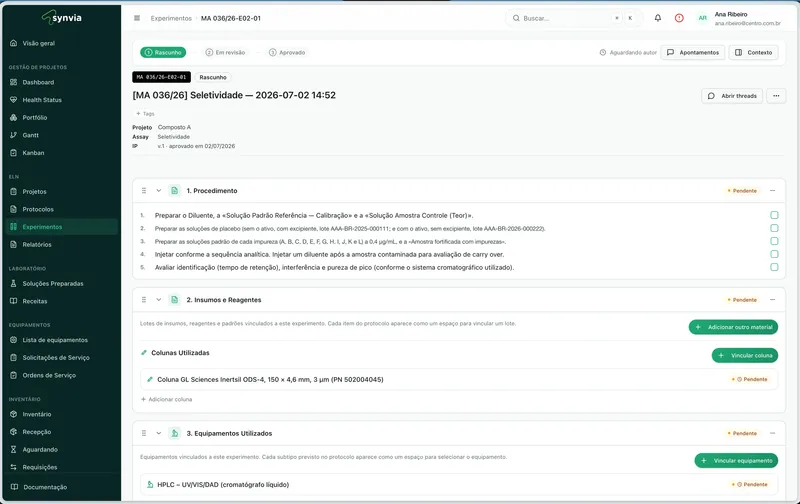This screenshot has width=800, height=504.
Task: Select the Em revisão workflow step
Action: [x=225, y=52]
